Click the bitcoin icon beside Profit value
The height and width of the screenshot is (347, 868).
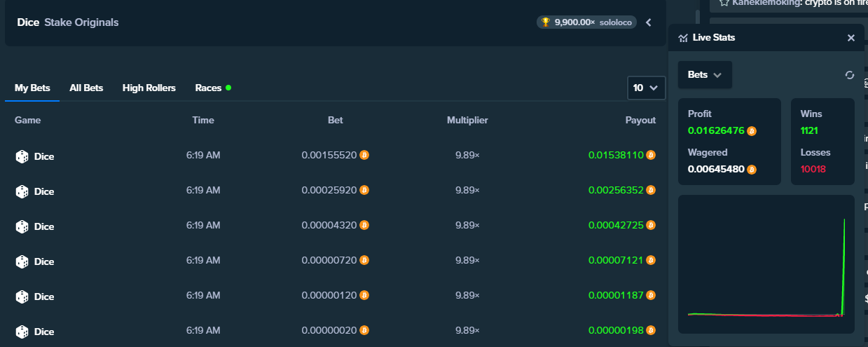pos(752,131)
